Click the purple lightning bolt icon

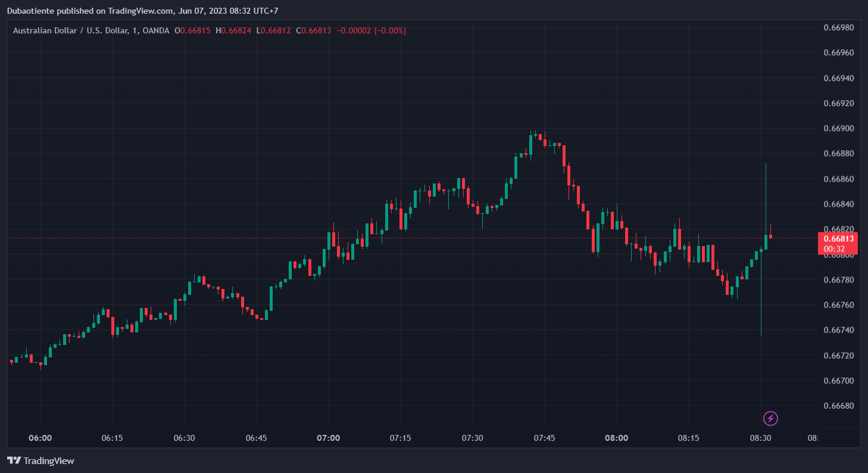click(x=770, y=418)
